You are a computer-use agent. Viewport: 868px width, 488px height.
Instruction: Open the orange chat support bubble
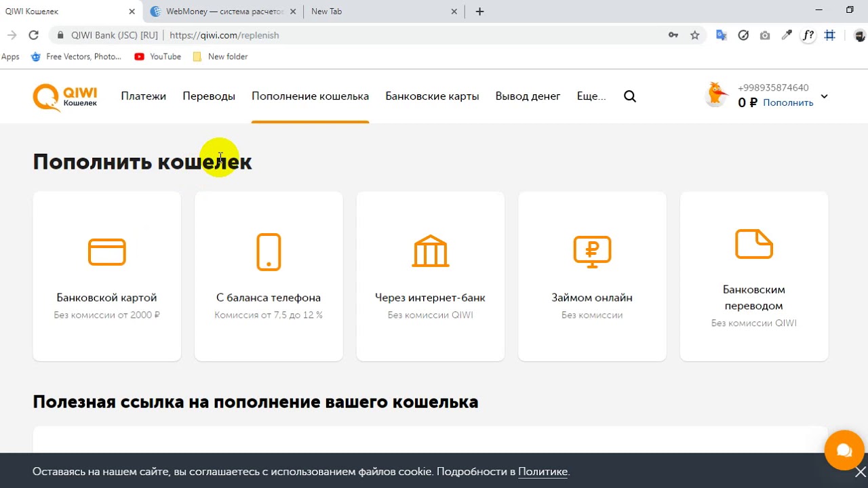(x=844, y=449)
